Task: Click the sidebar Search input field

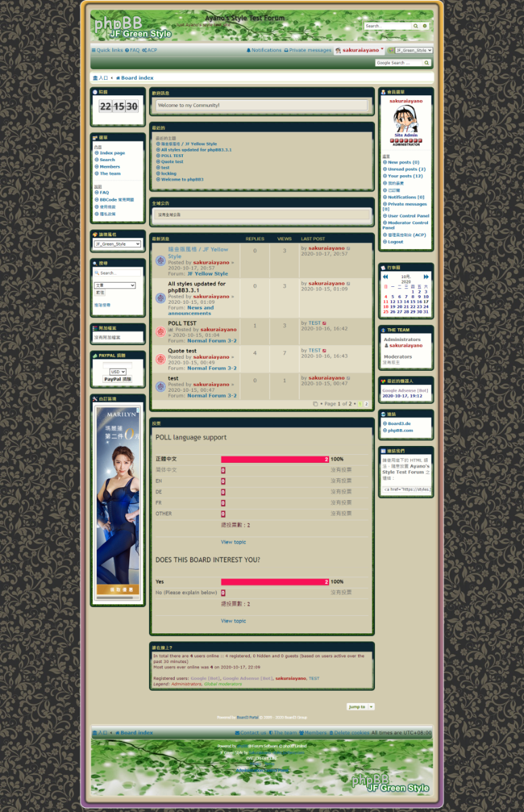Action: pos(118,273)
